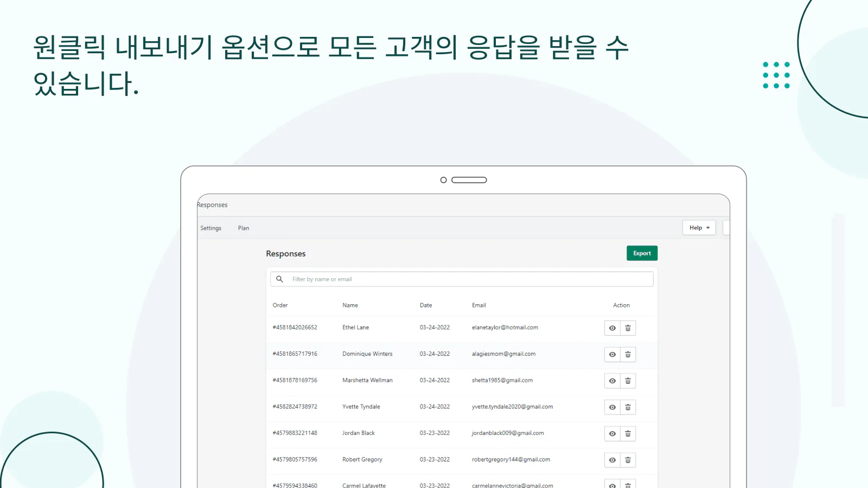Click the search magnifier icon

[x=279, y=279]
